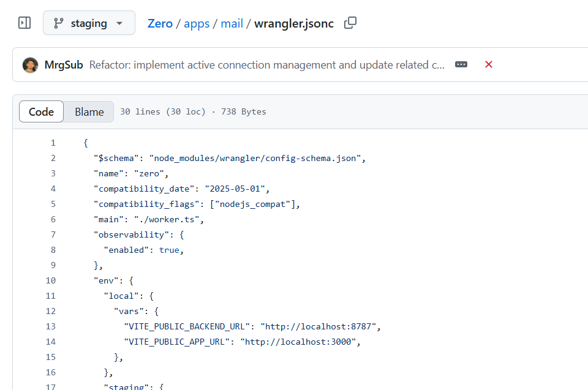
Task: Select line number 1 in the gutter
Action: click(53, 143)
